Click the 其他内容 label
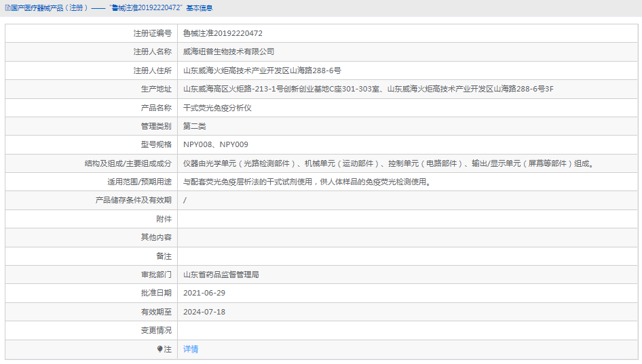This screenshot has width=642, height=364. pyautogui.click(x=156, y=238)
